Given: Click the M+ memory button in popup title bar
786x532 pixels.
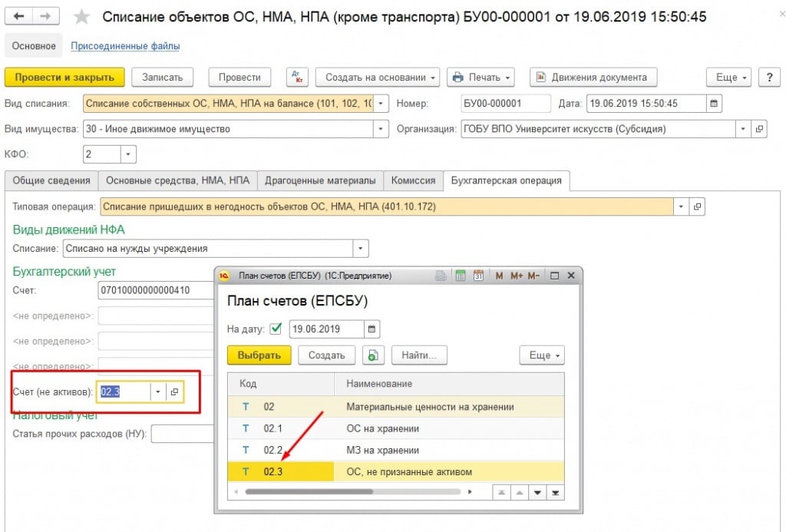Looking at the screenshot, I should [516, 276].
